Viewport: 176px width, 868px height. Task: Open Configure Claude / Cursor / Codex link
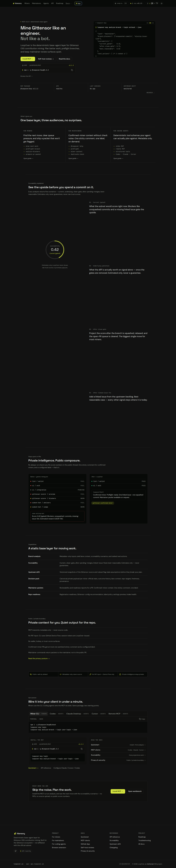(67, 768)
